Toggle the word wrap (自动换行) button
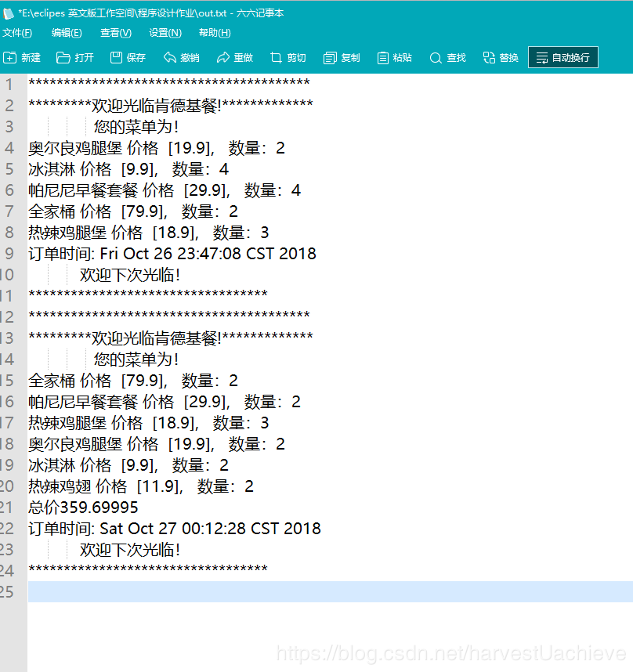633x672 pixels. (563, 57)
